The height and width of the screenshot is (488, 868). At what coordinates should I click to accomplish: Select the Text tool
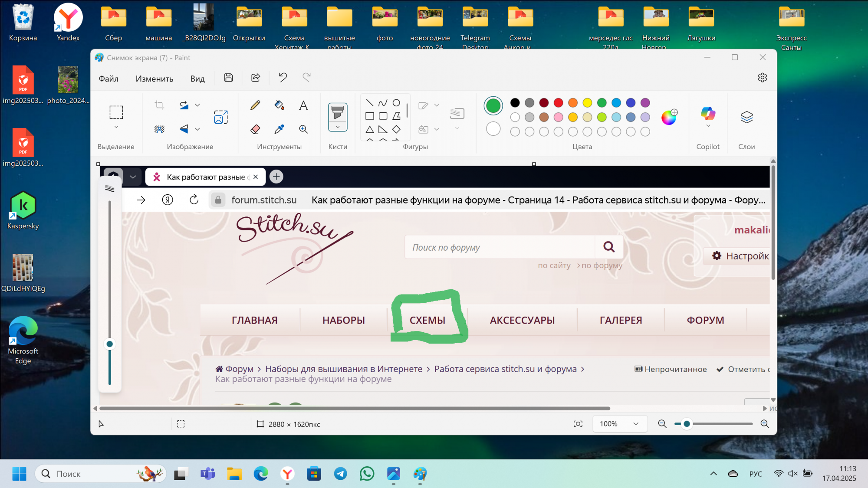pyautogui.click(x=303, y=105)
